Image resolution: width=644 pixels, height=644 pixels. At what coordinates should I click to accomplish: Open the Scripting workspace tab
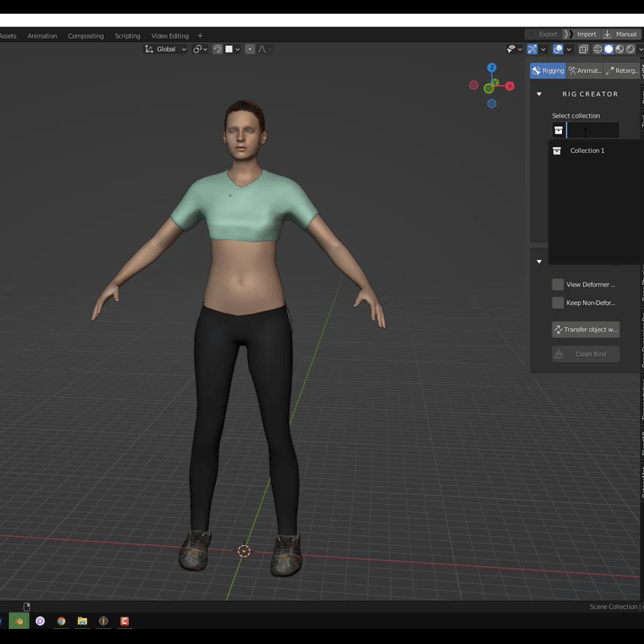point(127,35)
